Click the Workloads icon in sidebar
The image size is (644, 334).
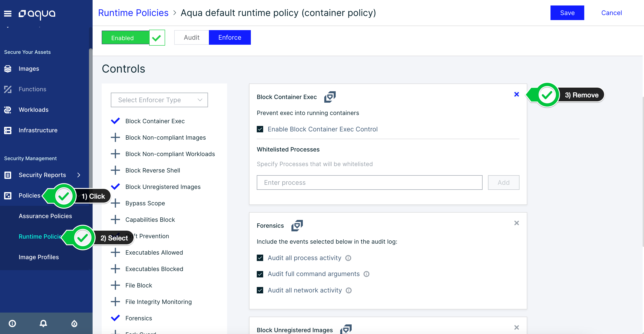click(8, 110)
